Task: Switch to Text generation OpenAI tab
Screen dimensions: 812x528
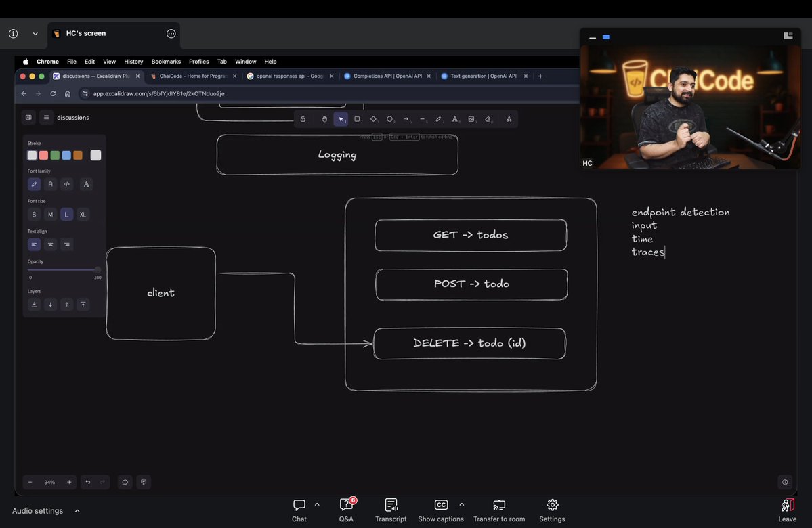Action: [484, 76]
